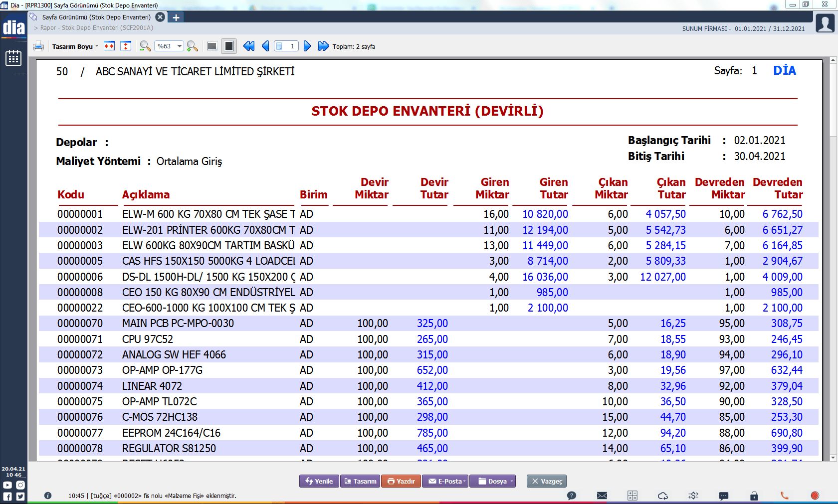Toggle fit page height view
Screen dimensions: 838x504
(x=126, y=46)
